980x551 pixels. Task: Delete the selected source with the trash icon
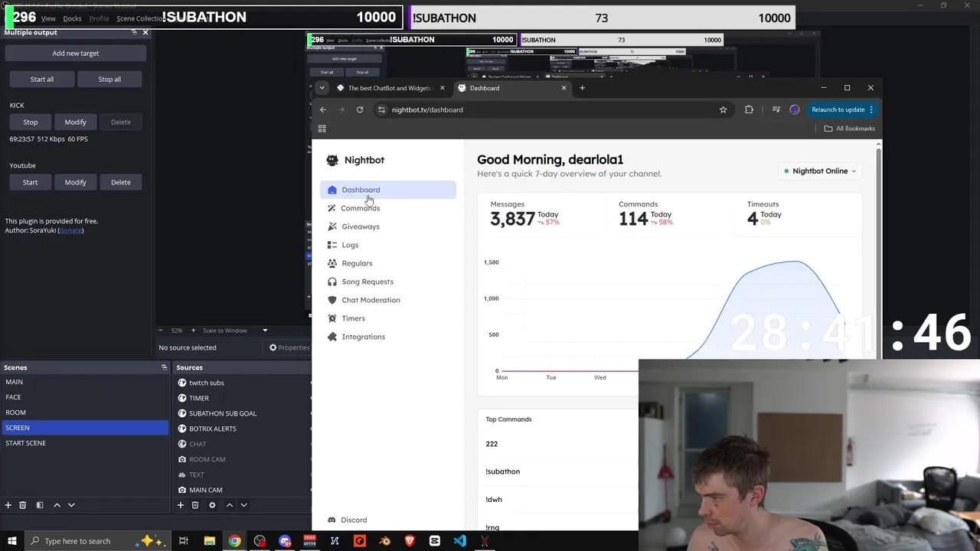195,505
